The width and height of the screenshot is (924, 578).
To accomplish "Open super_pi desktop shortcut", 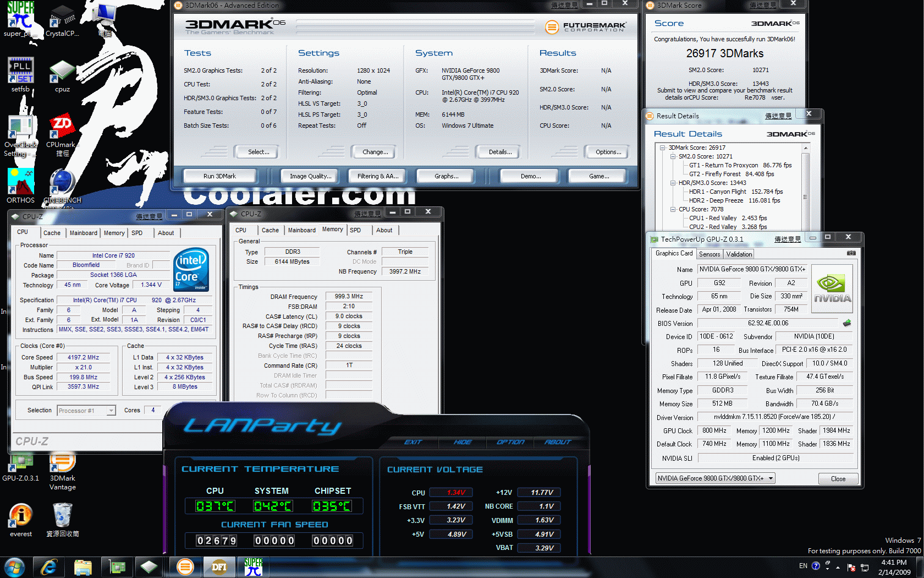I will [20, 19].
